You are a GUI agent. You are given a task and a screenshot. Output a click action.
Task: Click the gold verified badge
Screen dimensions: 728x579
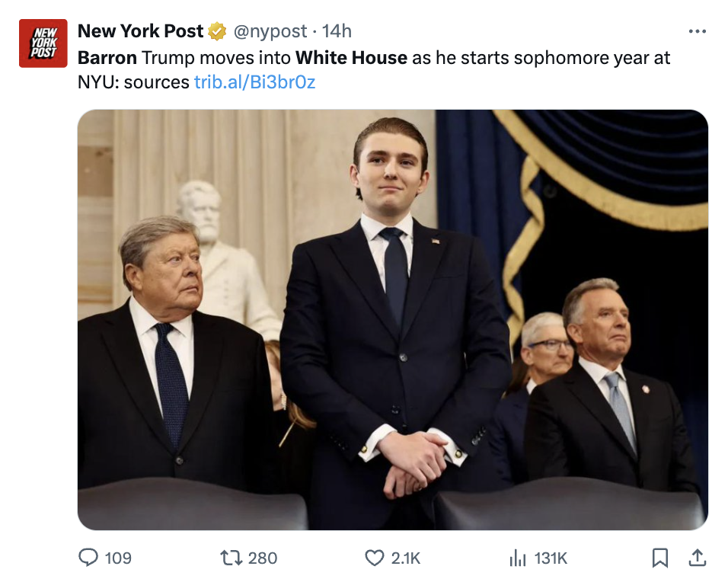click(218, 31)
